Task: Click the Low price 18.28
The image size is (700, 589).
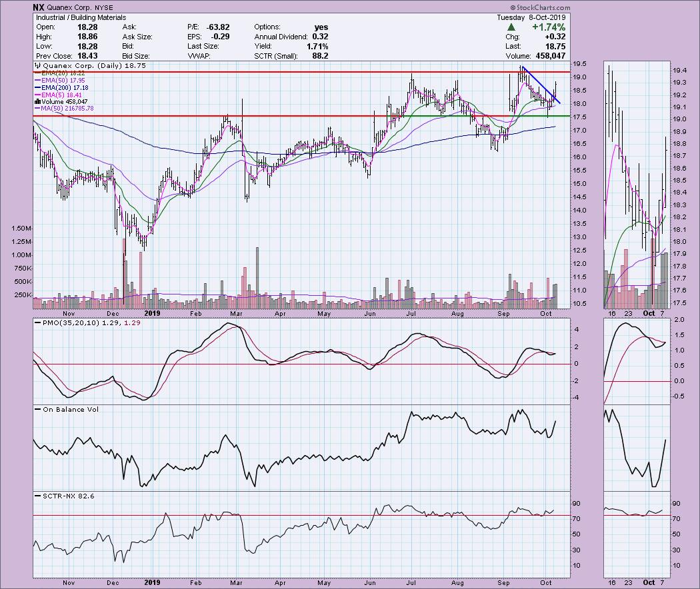Action: tap(88, 47)
